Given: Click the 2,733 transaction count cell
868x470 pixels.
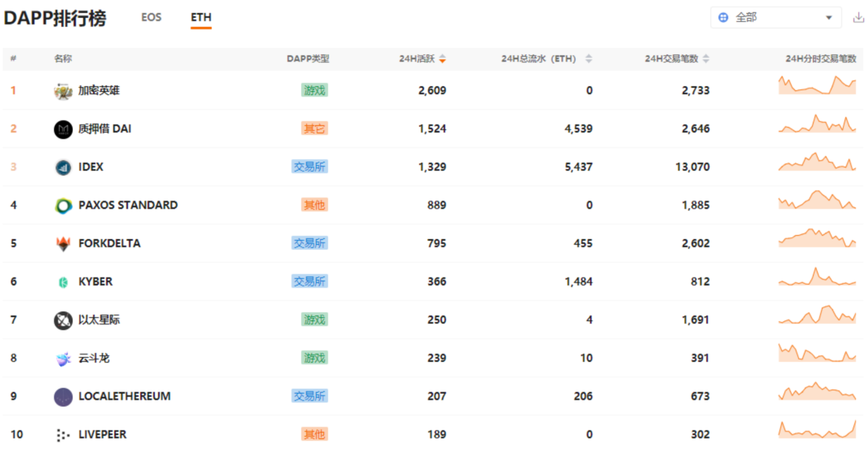Looking at the screenshot, I should 696,91.
